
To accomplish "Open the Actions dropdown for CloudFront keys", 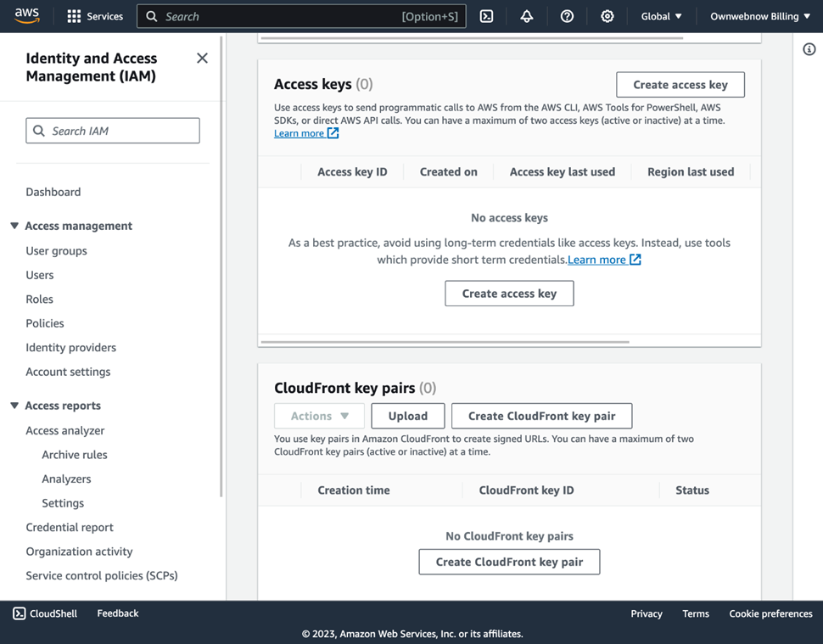I will [319, 416].
